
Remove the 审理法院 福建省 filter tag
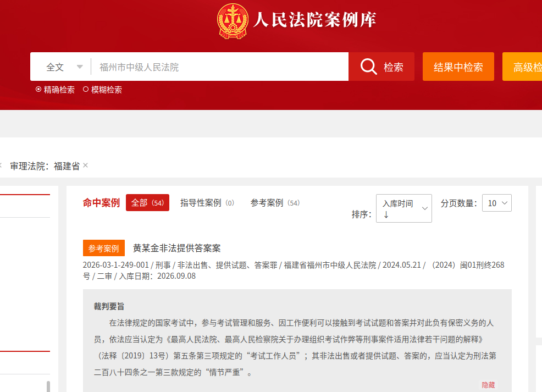(85, 165)
